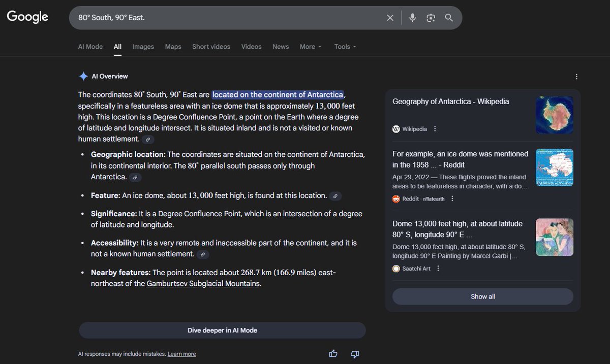Open Google Lens image search icon

[431, 18]
